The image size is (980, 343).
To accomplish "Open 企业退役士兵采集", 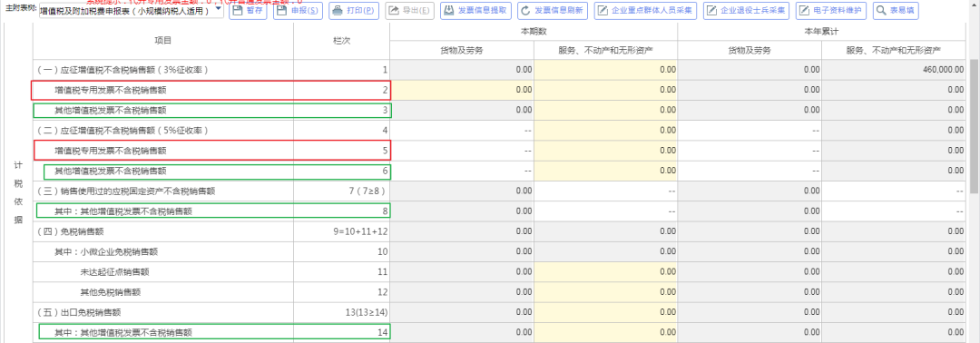I will click(746, 11).
